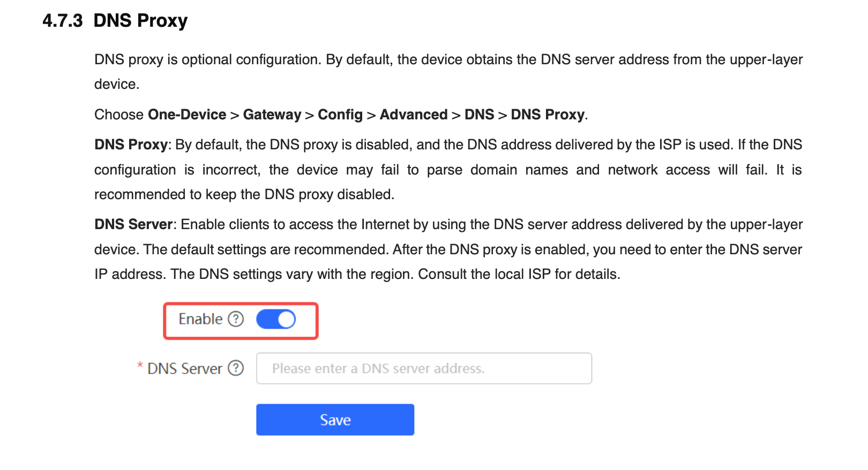Click 'Gateway' in the navigation path

click(272, 115)
